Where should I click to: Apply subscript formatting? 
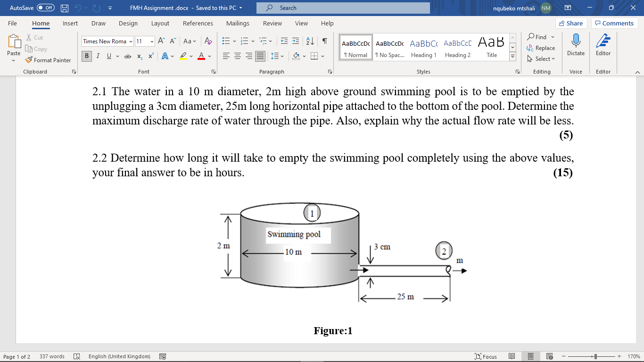coord(140,56)
